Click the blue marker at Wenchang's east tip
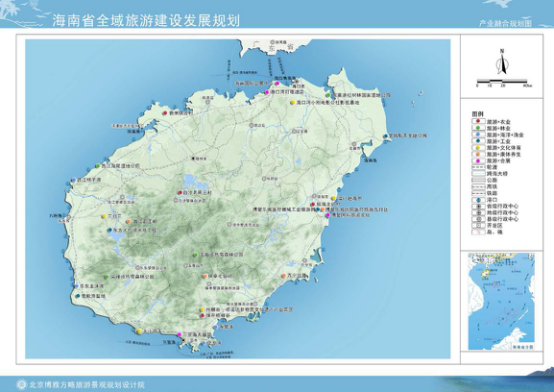The image size is (554, 392). (386, 136)
